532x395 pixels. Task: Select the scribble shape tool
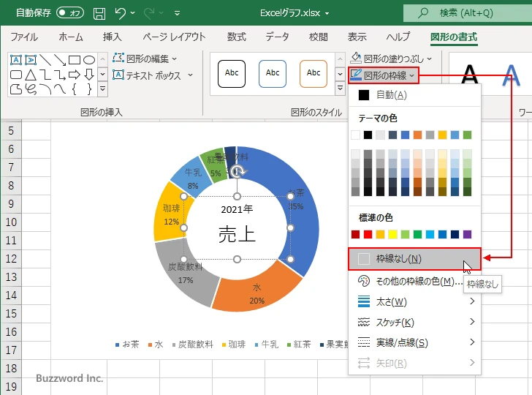click(x=31, y=89)
